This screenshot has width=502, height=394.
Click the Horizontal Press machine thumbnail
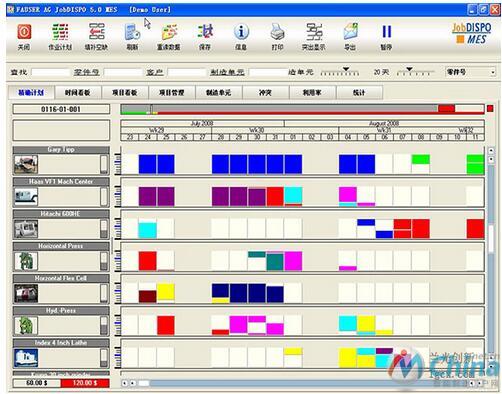coord(26,261)
